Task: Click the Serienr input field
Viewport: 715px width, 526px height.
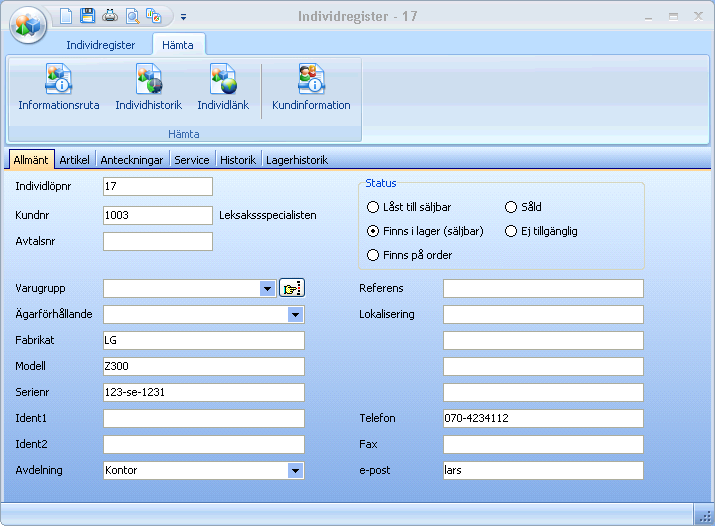Action: point(203,393)
